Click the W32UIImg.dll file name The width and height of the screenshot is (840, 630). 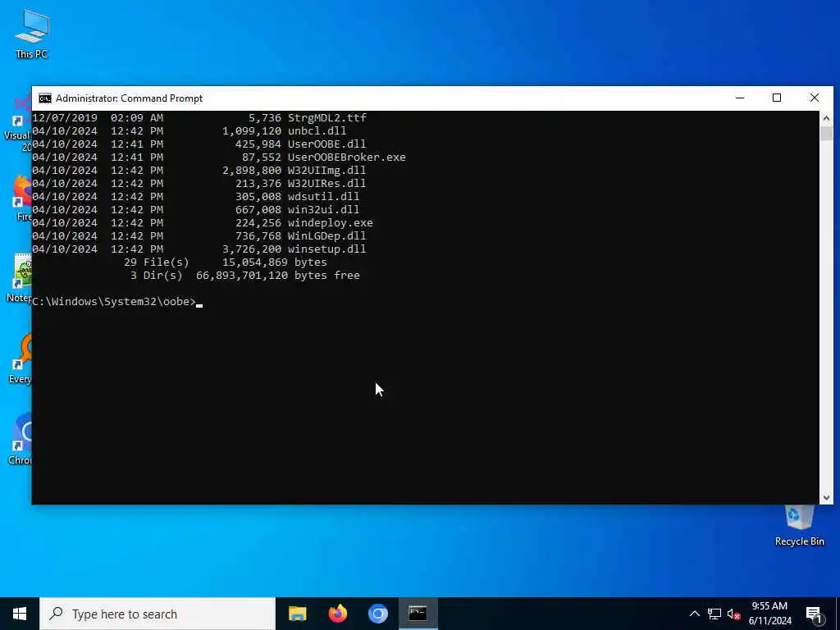coord(326,171)
